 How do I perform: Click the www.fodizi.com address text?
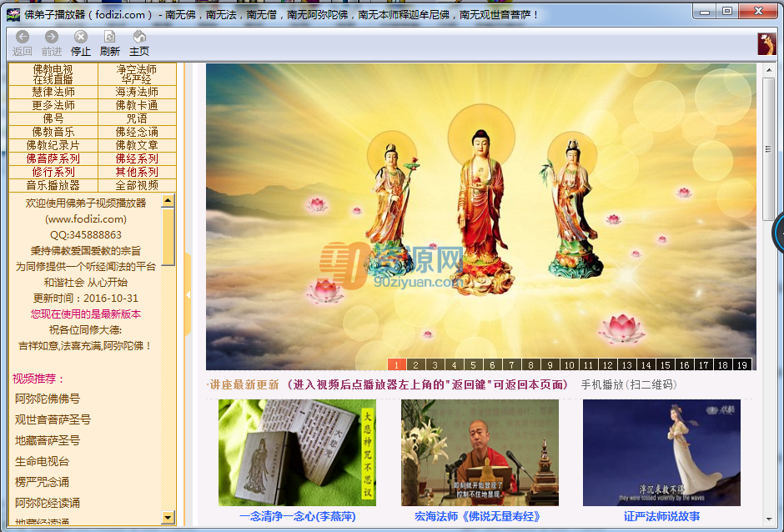(86, 219)
